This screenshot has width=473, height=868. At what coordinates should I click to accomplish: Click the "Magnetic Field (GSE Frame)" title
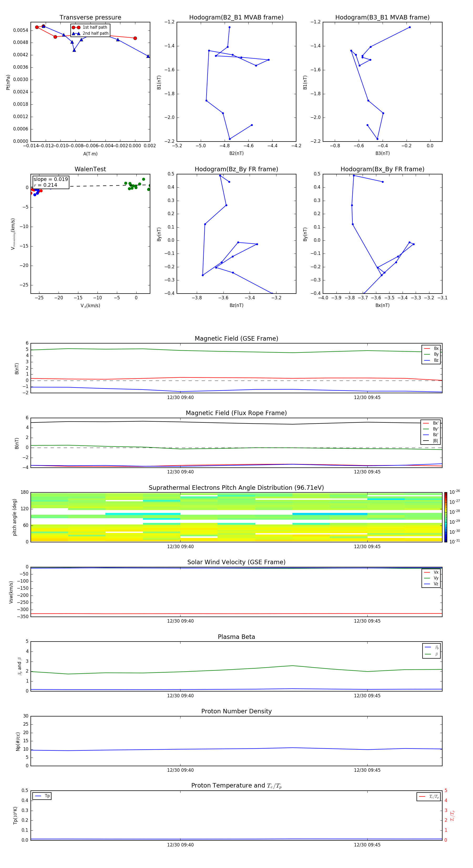(x=236, y=339)
